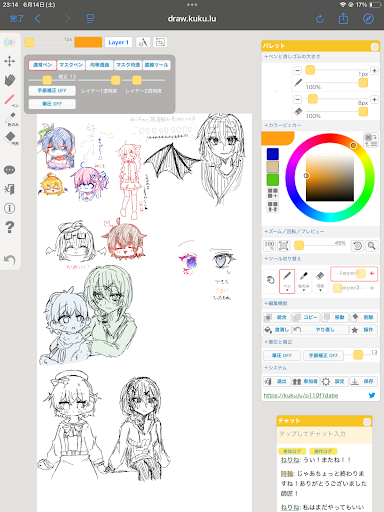Click the fit canvas to screen icon
384x512 pixels.
click(284, 246)
